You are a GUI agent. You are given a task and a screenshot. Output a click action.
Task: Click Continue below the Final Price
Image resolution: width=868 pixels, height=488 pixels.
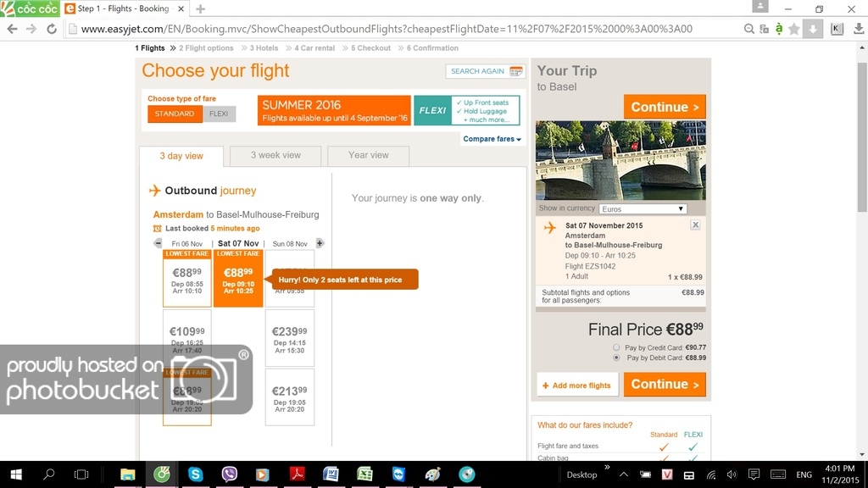[665, 384]
